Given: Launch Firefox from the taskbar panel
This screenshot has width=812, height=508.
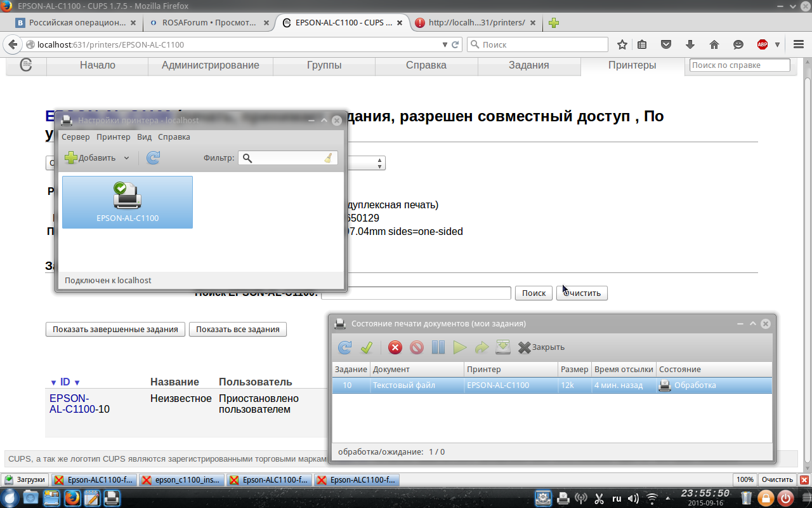Looking at the screenshot, I should click(71, 498).
